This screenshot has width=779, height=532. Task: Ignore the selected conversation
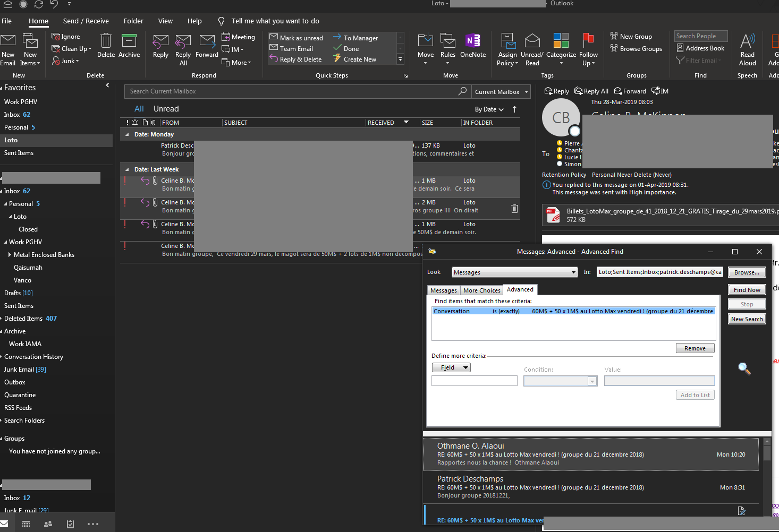[x=66, y=37]
